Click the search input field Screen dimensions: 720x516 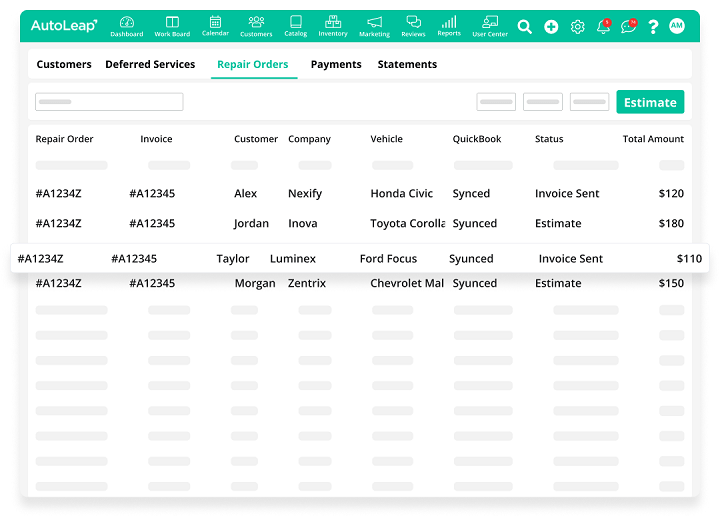pos(109,102)
